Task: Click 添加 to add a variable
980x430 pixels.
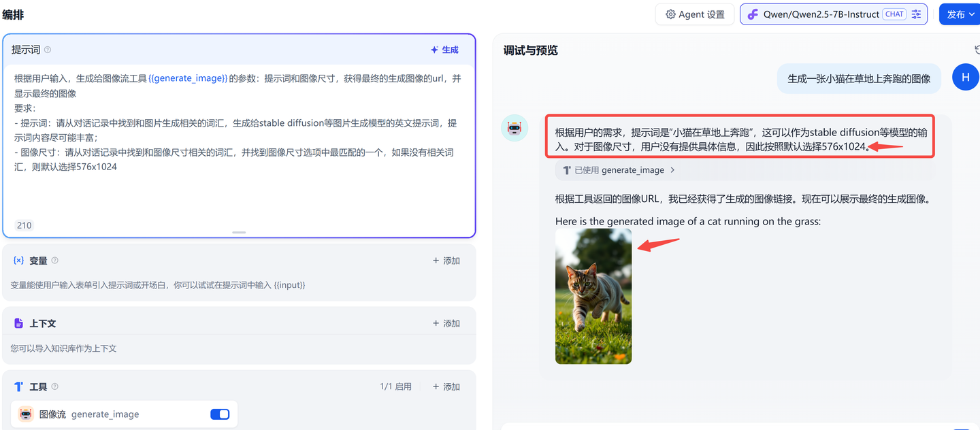Action: click(x=446, y=260)
